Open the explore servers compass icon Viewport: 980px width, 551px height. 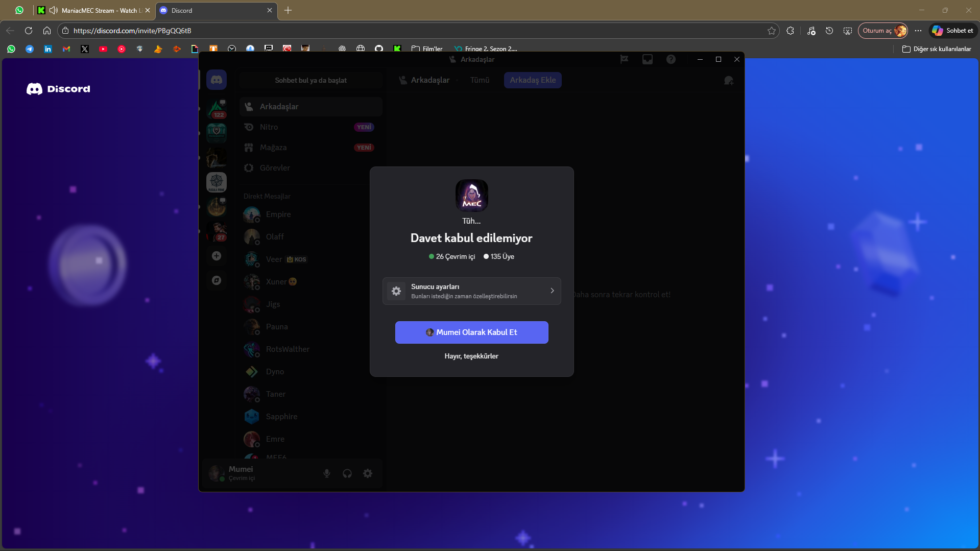[x=217, y=280]
